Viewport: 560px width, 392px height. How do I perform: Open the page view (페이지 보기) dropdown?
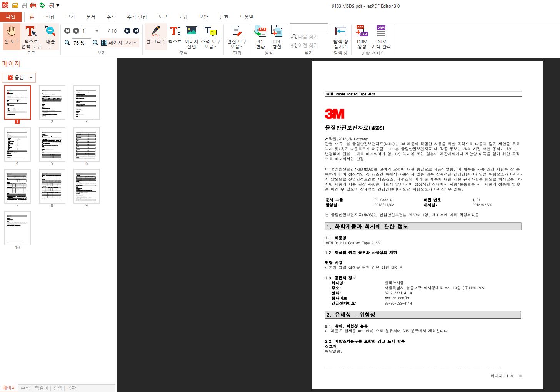(118, 43)
